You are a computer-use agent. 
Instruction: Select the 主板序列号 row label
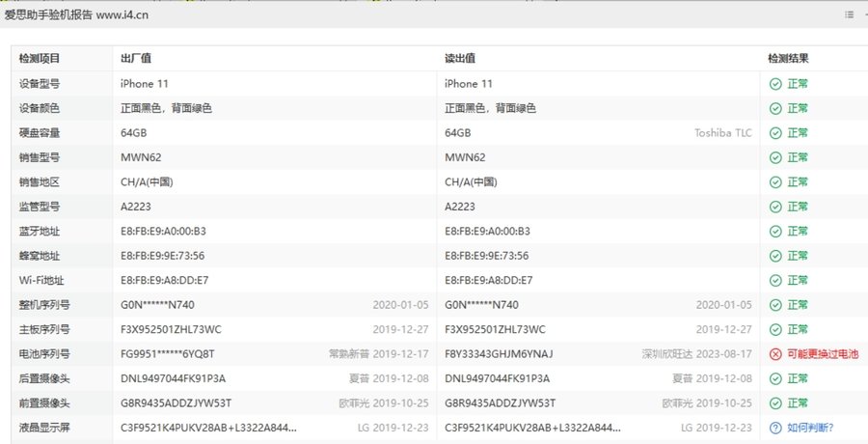click(44, 329)
